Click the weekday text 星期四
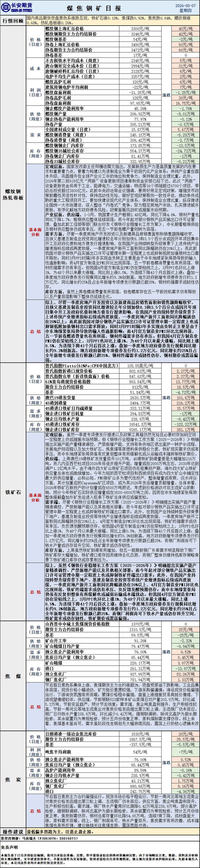This screenshot has width=200, height=868. 186,10
